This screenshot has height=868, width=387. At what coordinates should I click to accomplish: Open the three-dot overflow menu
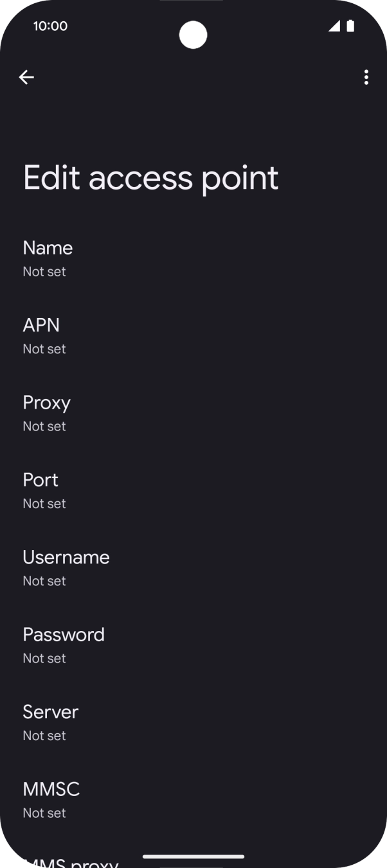click(366, 77)
